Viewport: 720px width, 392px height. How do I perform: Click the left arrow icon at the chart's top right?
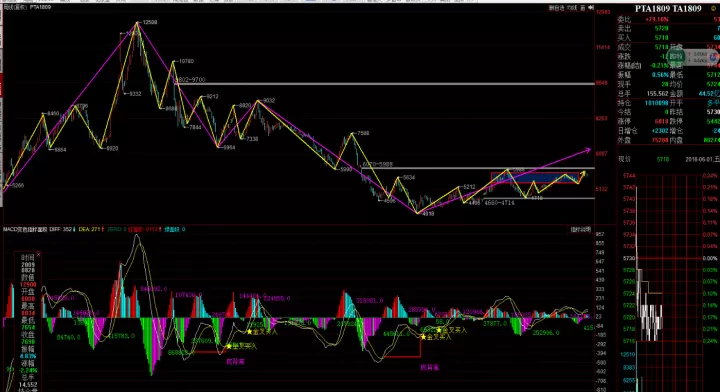click(591, 8)
